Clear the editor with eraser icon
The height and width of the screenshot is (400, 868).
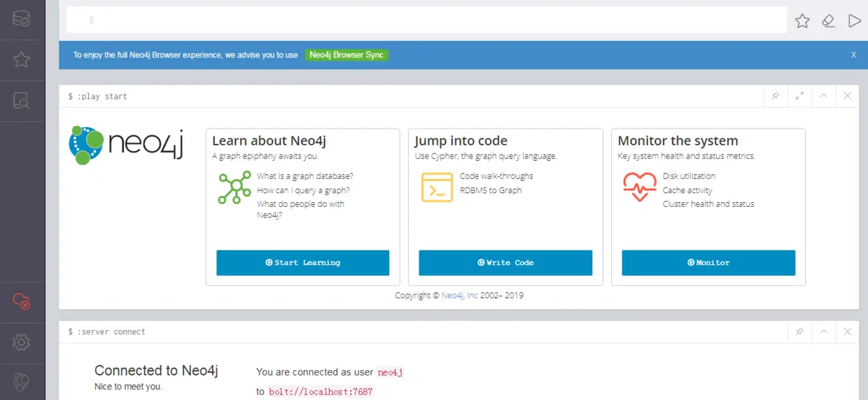829,21
